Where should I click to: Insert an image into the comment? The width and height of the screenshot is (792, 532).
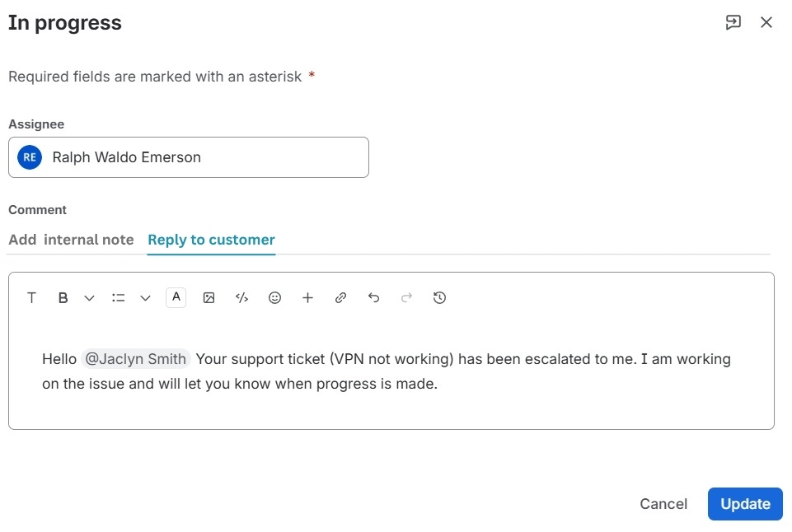coord(209,298)
